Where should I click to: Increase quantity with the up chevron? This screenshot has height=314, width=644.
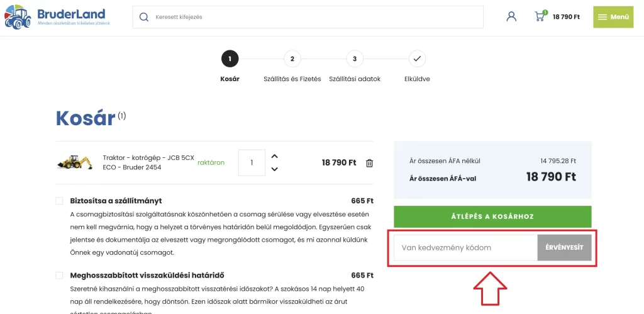(275, 156)
